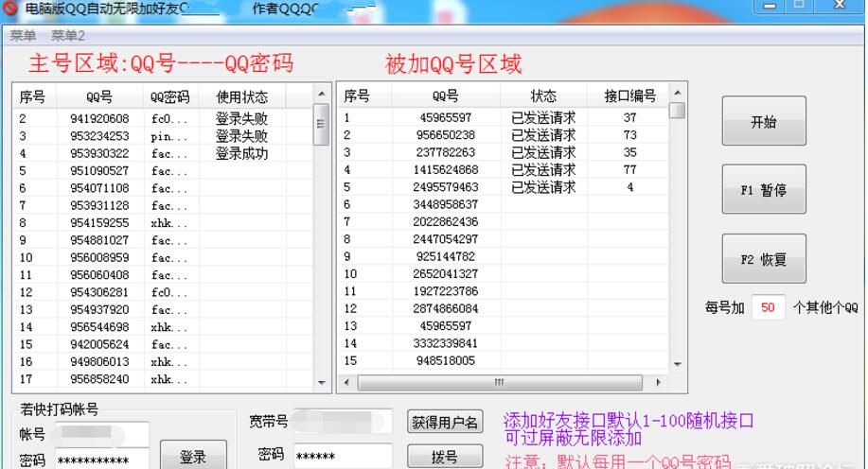Select target QQ 925144782

(x=504, y=256)
